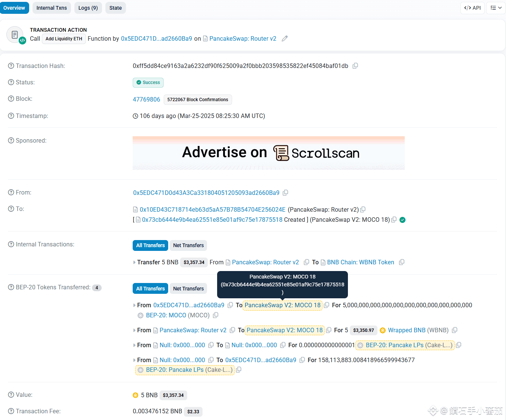Image resolution: width=506 pixels, height=420 pixels.
Task: Switch to the Internal Txns tab
Action: click(x=52, y=8)
